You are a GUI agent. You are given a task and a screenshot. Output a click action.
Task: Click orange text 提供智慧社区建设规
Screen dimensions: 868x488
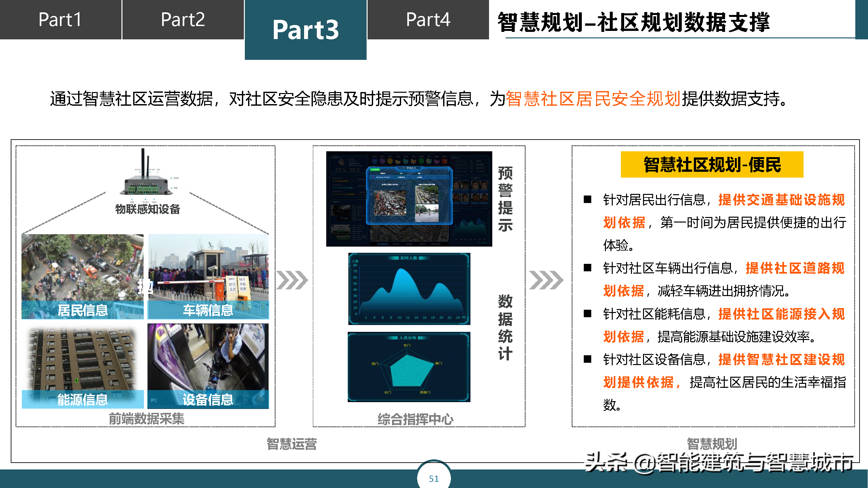(x=782, y=359)
